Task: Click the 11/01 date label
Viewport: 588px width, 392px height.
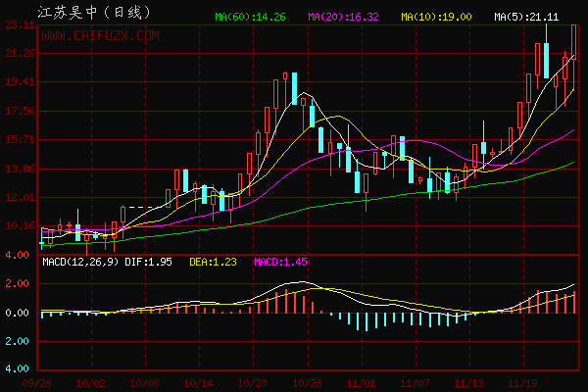Action: click(x=361, y=383)
